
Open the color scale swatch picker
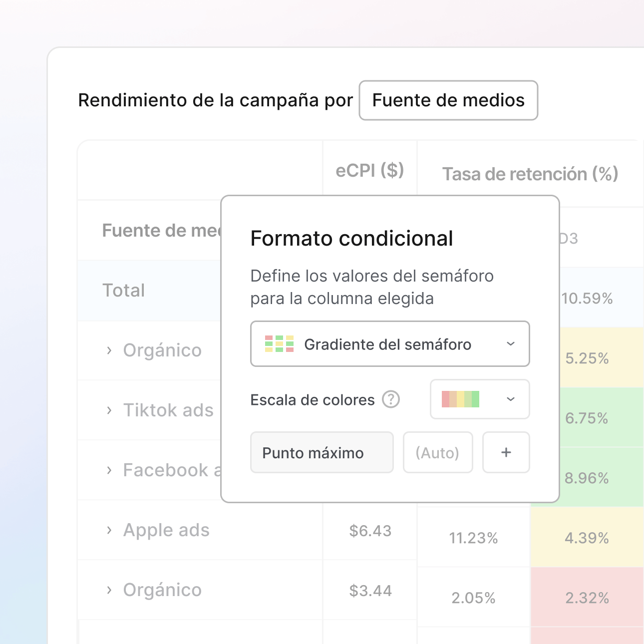pyautogui.click(x=459, y=399)
